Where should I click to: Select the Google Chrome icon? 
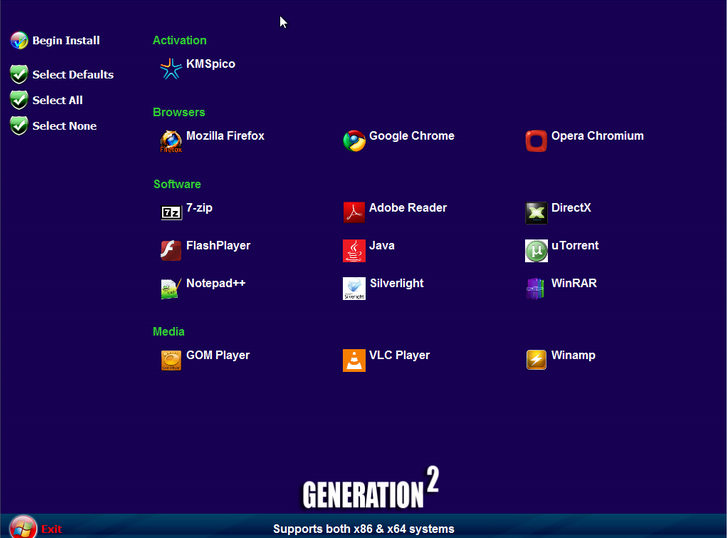(354, 141)
